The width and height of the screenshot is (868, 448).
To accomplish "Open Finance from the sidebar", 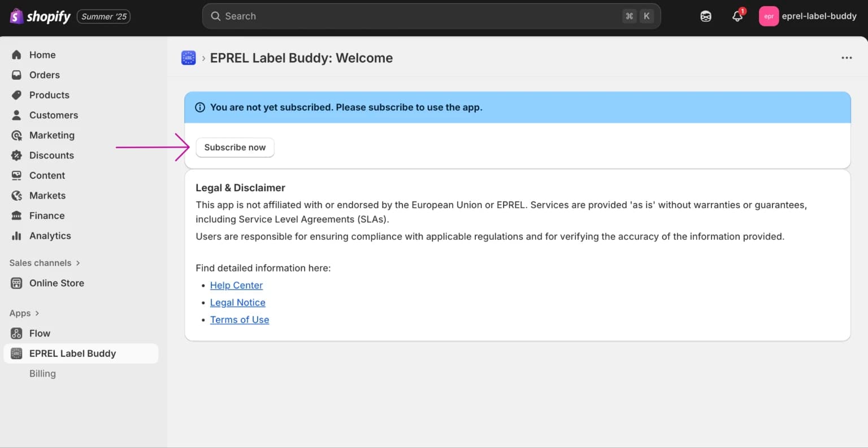I will 47,216.
